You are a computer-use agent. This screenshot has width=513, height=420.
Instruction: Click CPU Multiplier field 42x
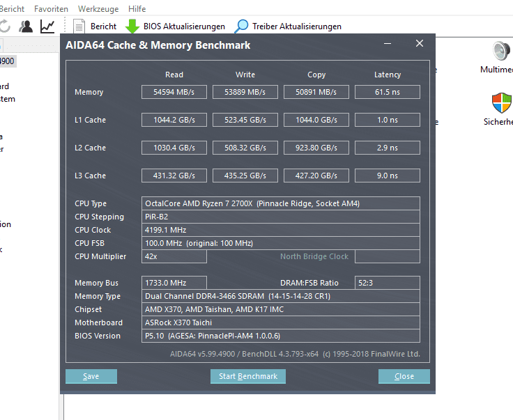tap(174, 256)
